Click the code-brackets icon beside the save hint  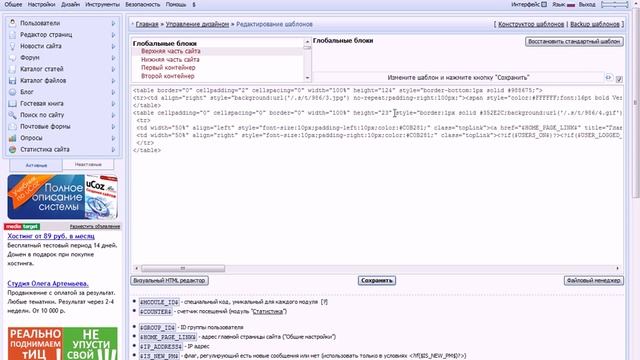click(x=609, y=77)
